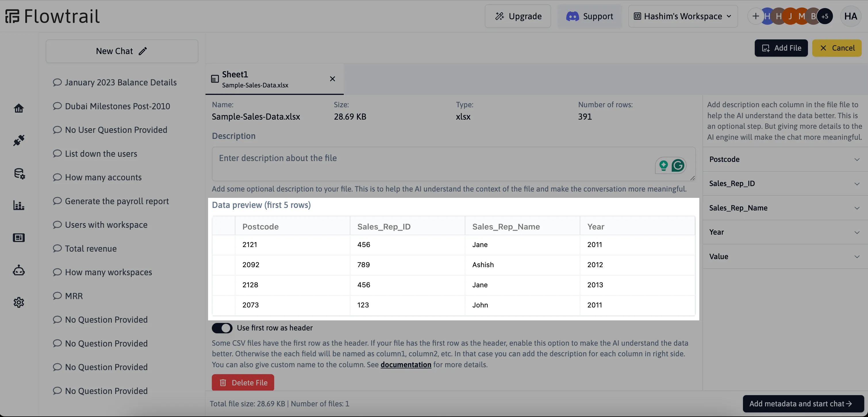Click the 789 Sales_Rep_ID cell

tap(407, 265)
